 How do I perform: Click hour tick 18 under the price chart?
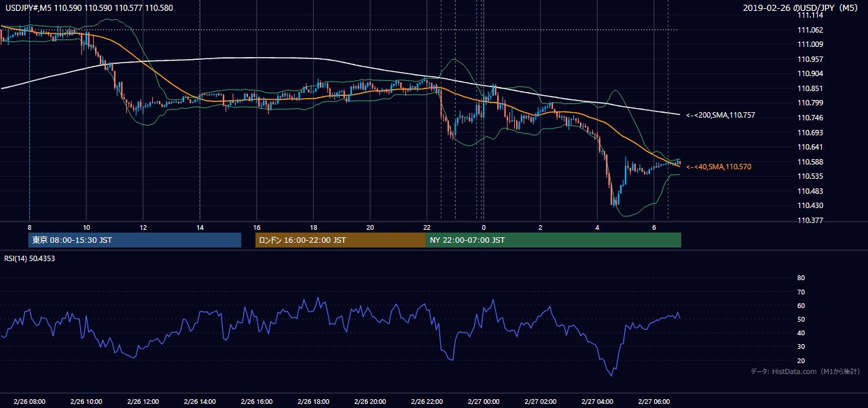tap(313, 227)
